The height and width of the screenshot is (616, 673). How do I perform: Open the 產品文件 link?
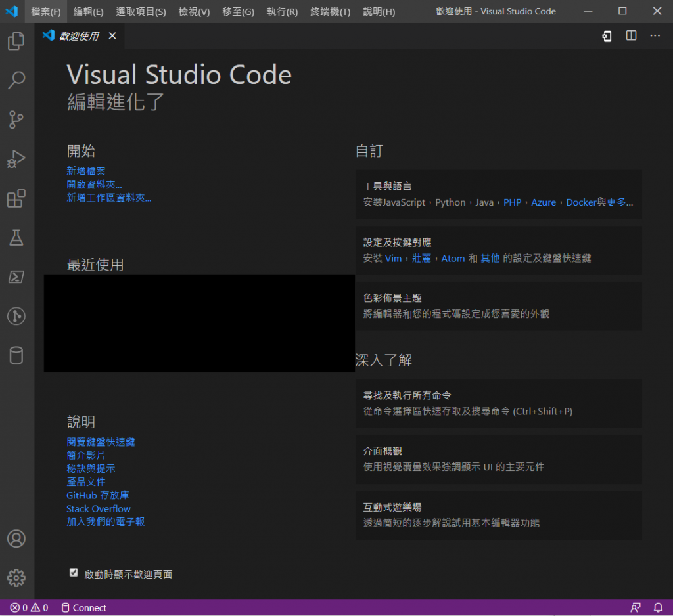tap(86, 482)
